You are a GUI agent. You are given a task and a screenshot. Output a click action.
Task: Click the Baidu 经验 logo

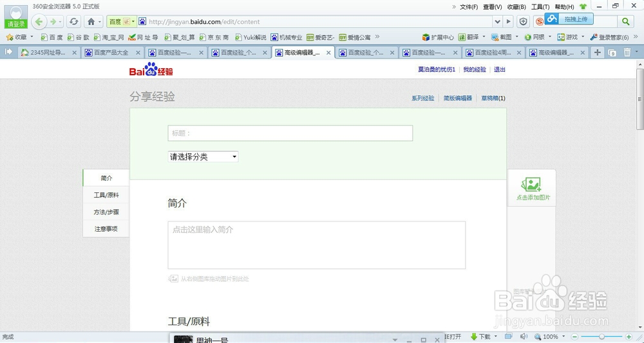click(x=151, y=70)
